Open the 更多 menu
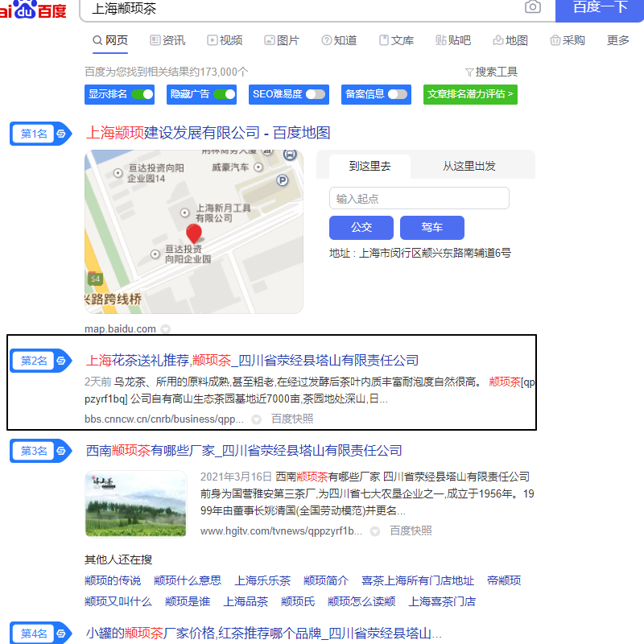 [x=618, y=40]
